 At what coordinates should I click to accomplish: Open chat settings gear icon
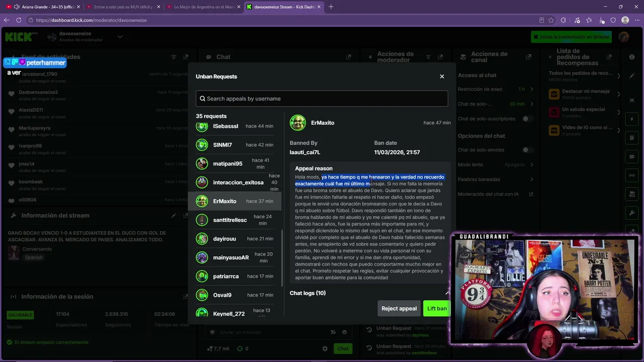325,348
